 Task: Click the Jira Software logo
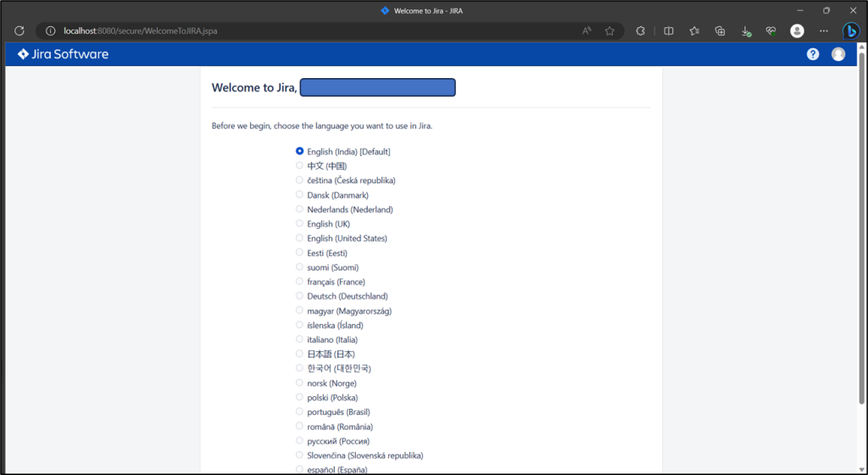[63, 54]
